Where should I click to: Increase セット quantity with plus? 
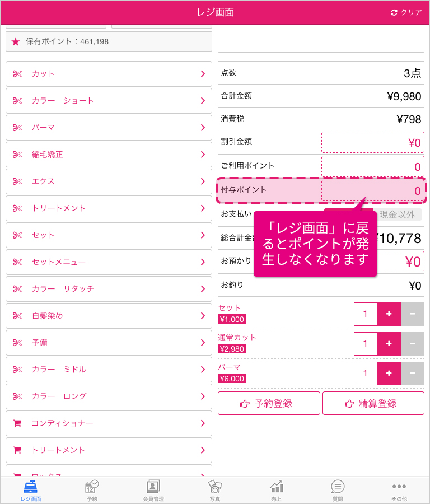click(x=389, y=314)
